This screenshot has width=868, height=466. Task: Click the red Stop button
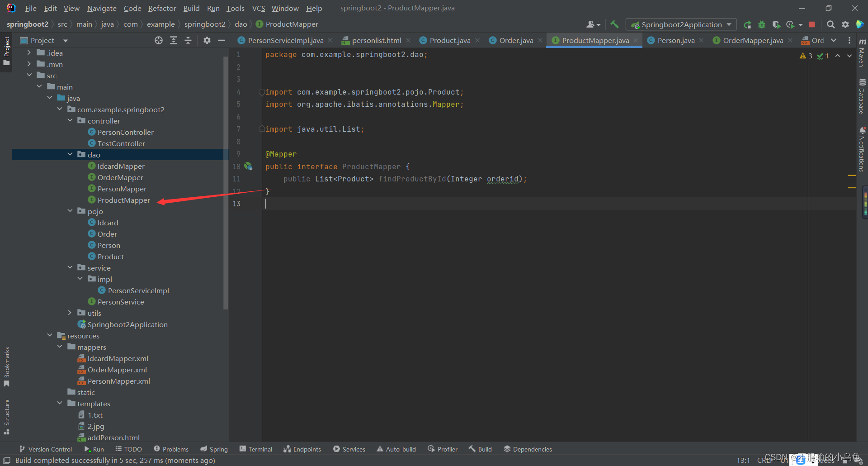[812, 24]
